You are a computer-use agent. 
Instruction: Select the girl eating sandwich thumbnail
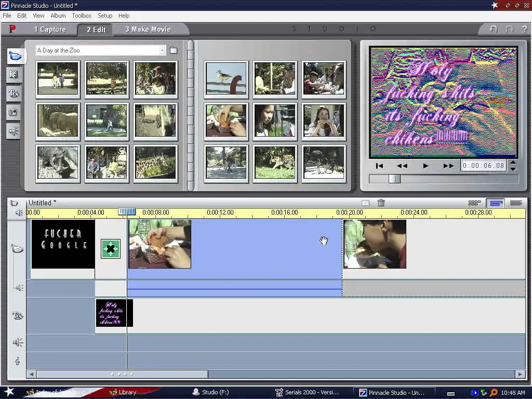coord(324,121)
